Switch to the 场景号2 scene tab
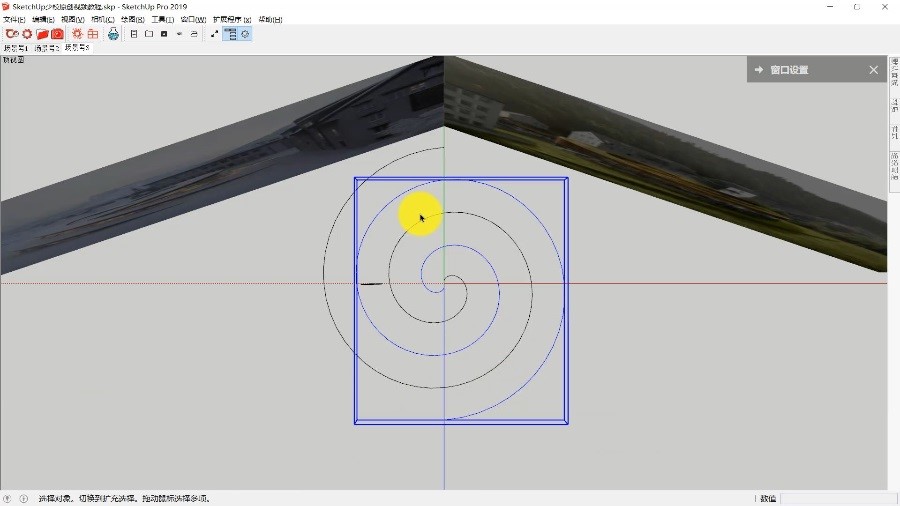Screen dimensions: 900x506 (x=46, y=47)
